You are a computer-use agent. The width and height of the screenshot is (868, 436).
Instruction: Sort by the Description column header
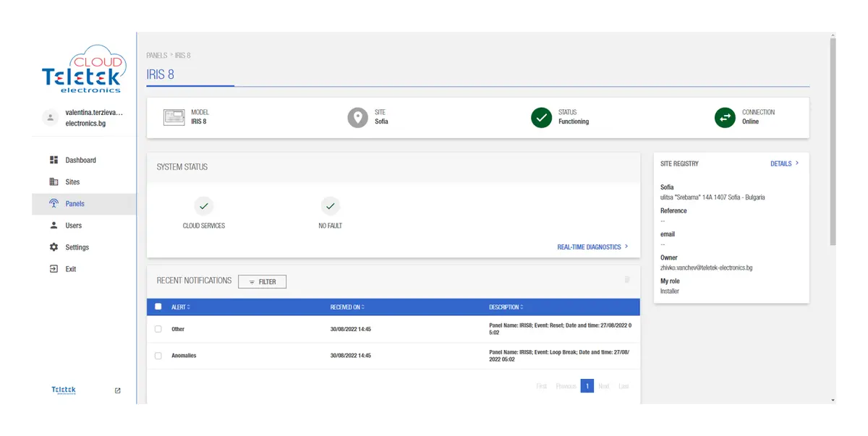[506, 307]
